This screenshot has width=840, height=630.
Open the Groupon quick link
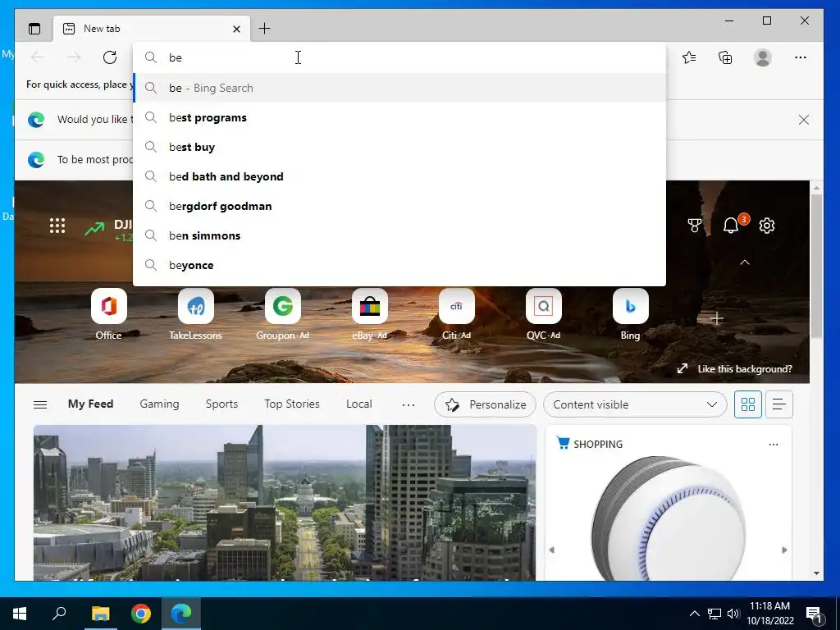(x=282, y=314)
